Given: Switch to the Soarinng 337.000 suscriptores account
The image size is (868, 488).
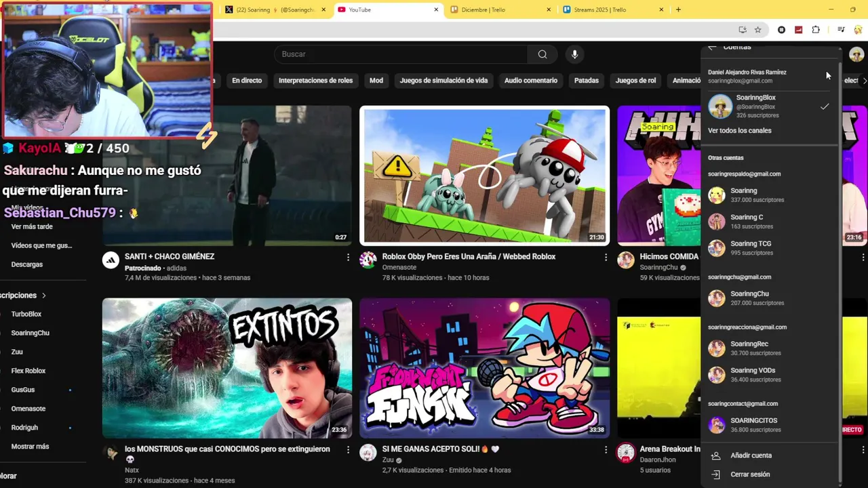Looking at the screenshot, I should [770, 195].
